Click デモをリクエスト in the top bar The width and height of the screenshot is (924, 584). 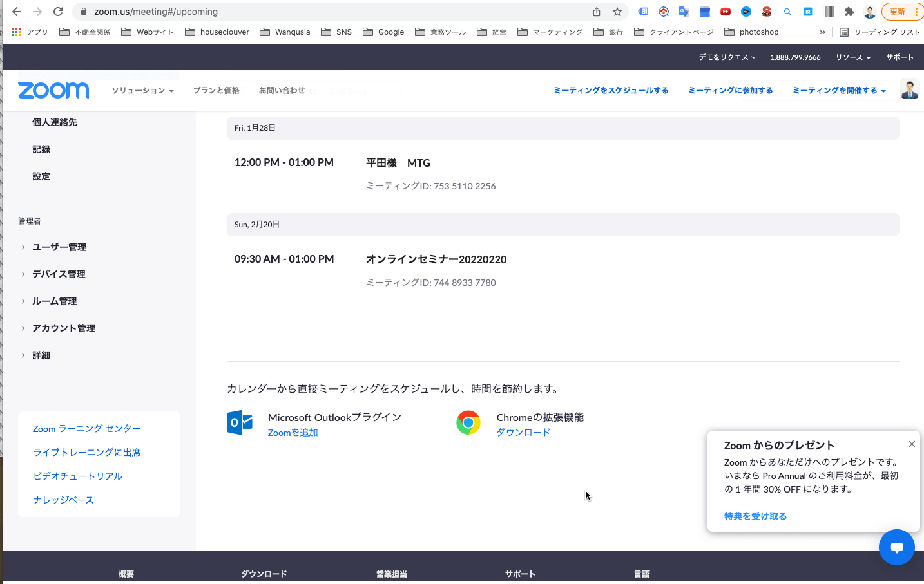point(727,57)
